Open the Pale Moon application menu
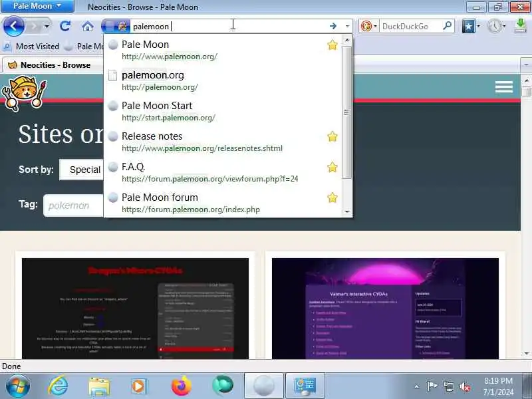This screenshot has width=532, height=399. click(37, 6)
